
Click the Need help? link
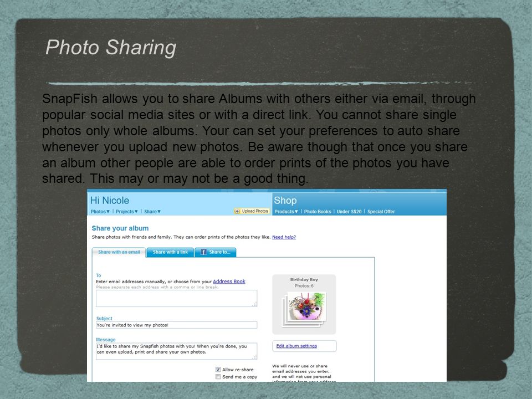point(284,237)
